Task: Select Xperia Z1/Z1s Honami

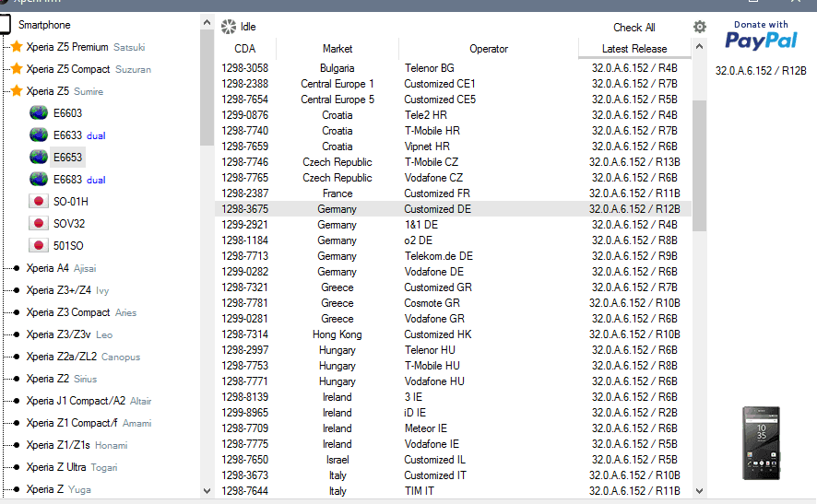Action: [x=77, y=445]
